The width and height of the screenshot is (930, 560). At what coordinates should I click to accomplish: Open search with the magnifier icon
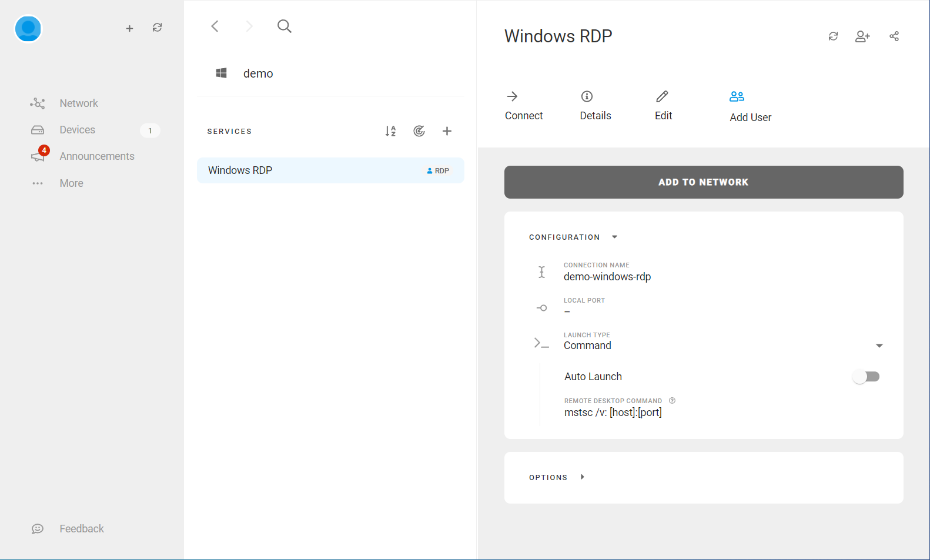tap(285, 26)
